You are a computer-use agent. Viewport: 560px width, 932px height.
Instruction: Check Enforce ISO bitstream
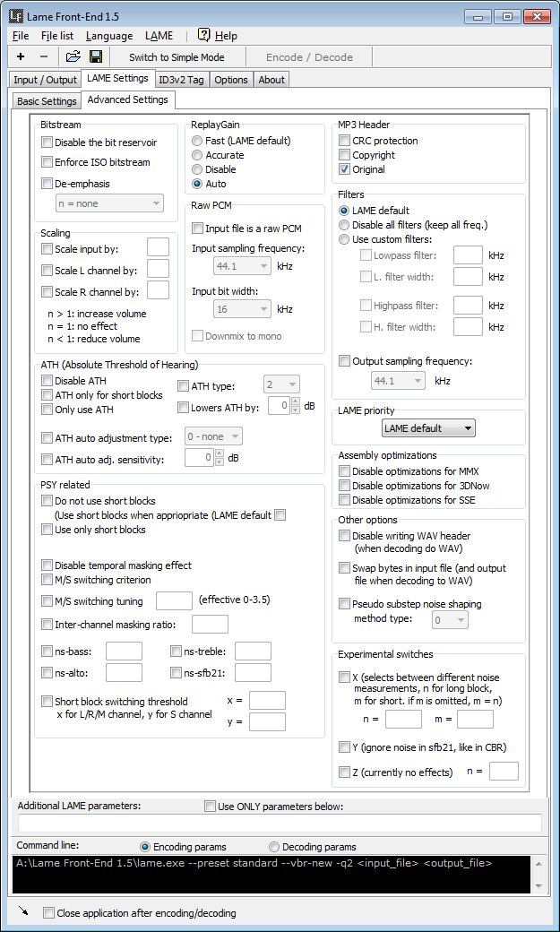[x=47, y=161]
